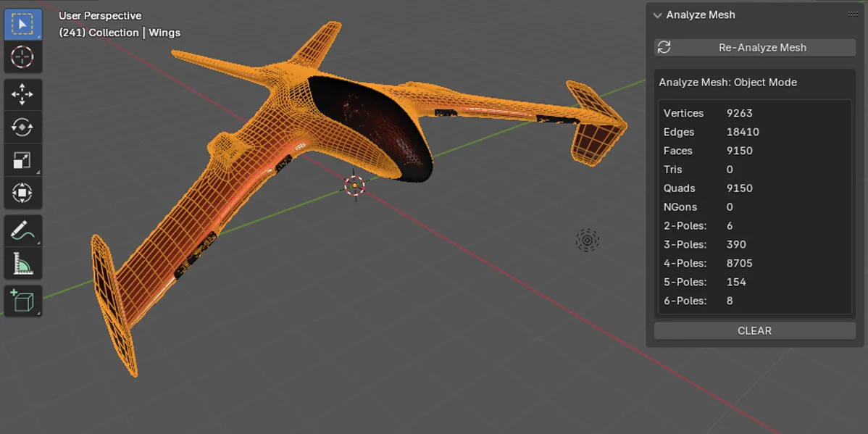
Task: Grab the drag-dots handle on Analyze Mesh header
Action: pos(853,14)
